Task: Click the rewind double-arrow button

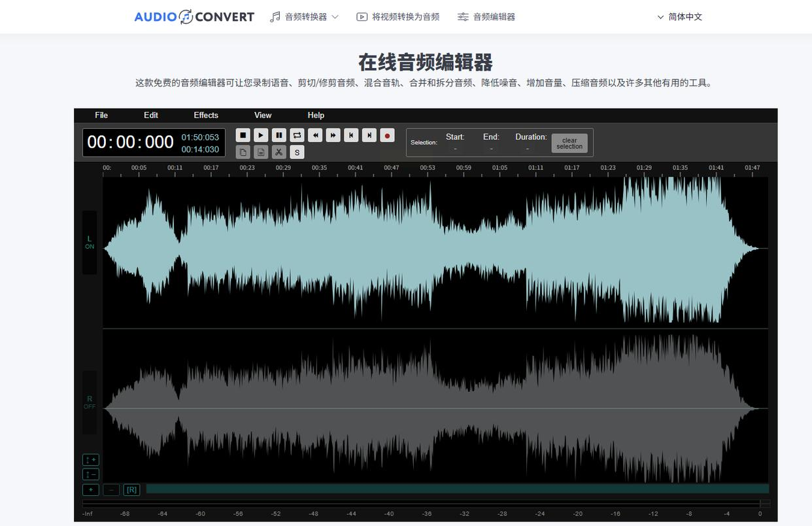Action: pyautogui.click(x=315, y=135)
